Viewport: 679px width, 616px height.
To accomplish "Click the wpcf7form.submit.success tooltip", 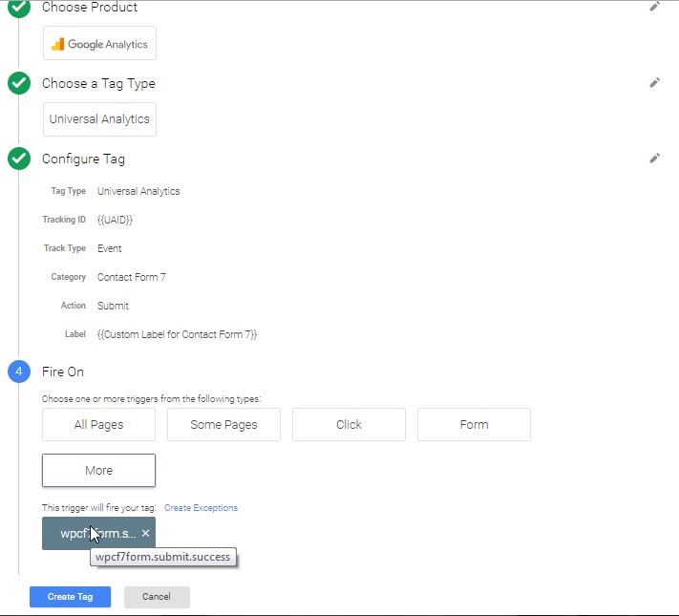I will [162, 557].
